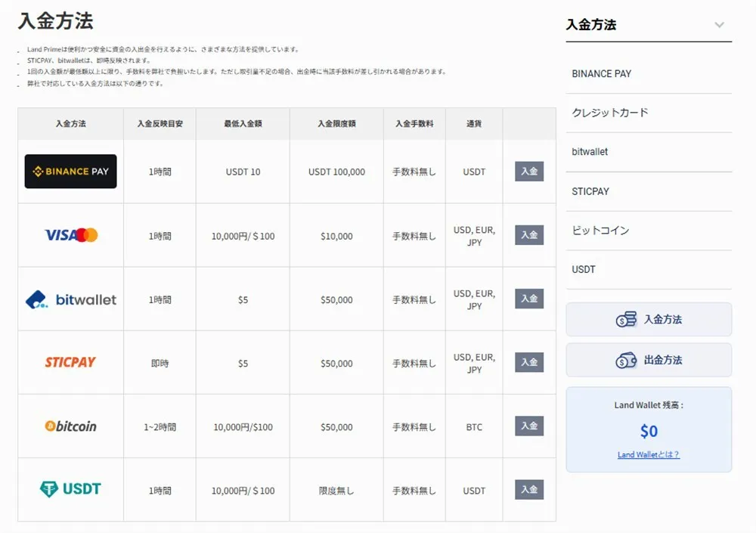Click the Binance Pay logo in table

(x=70, y=171)
